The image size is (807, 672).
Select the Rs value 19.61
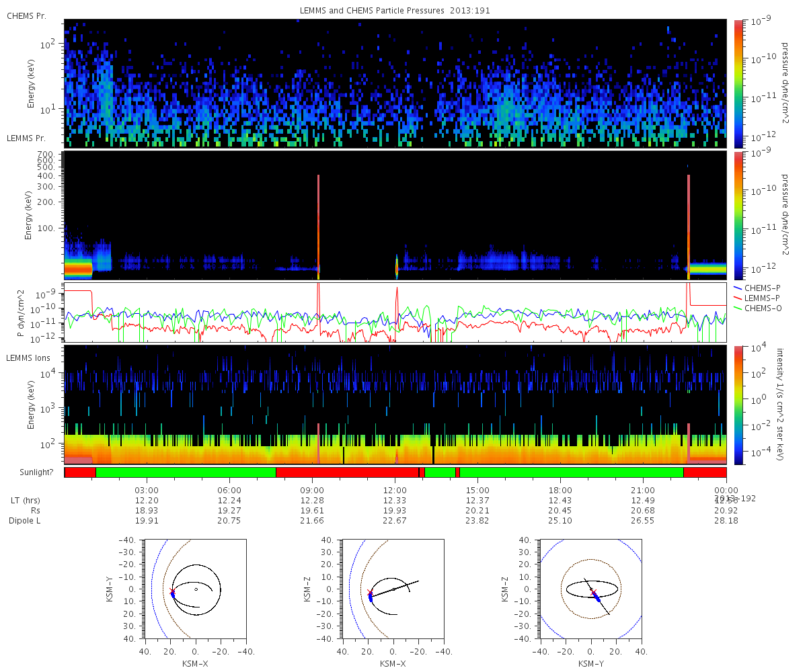point(313,511)
